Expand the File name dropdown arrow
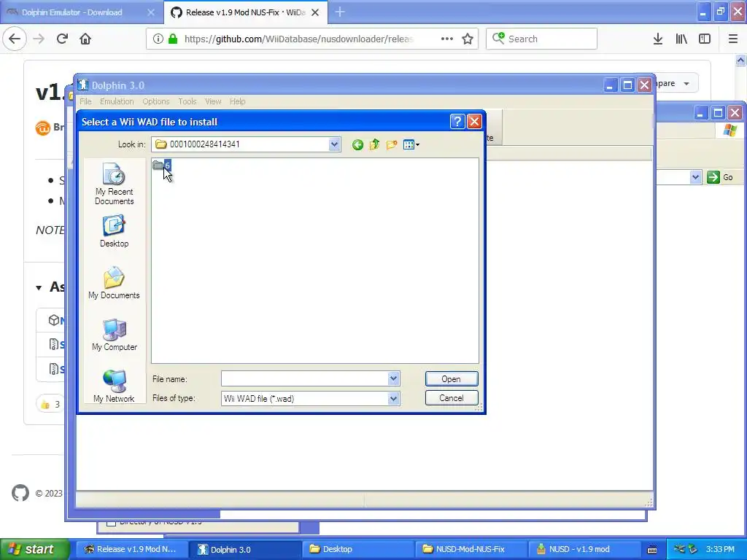This screenshot has height=560, width=747. point(393,379)
